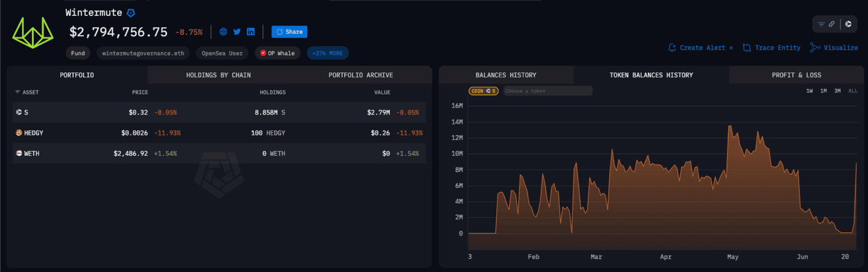Click the 0 WETH holdings value
Viewport: 868px width, 272px height.
click(x=273, y=154)
